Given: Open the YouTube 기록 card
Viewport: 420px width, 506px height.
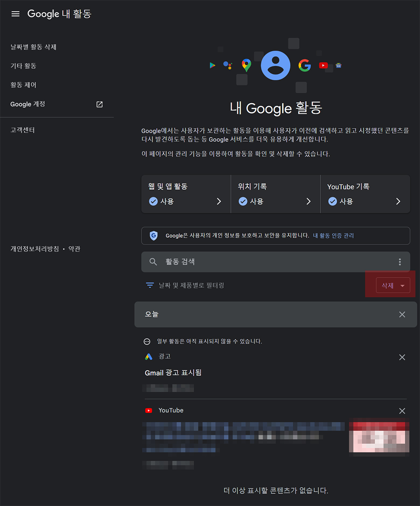Looking at the screenshot, I should click(365, 194).
